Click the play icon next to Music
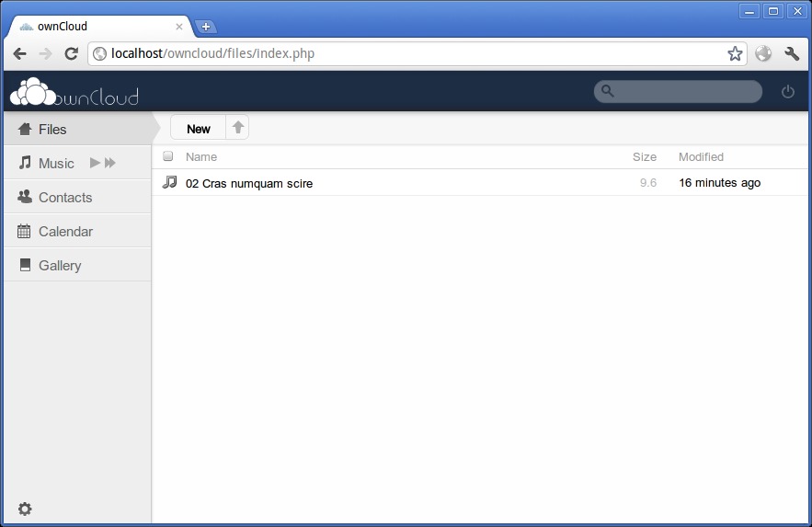The height and width of the screenshot is (527, 812). pos(95,163)
